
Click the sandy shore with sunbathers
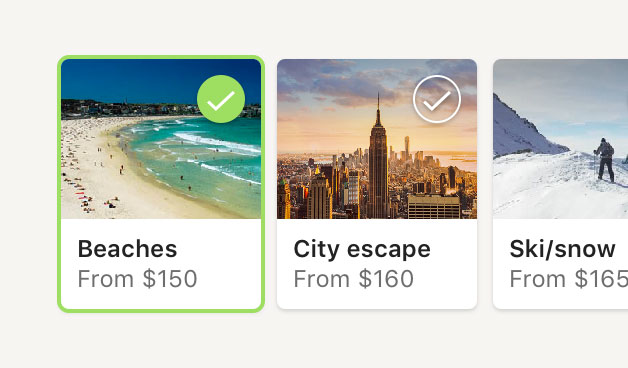(96, 168)
